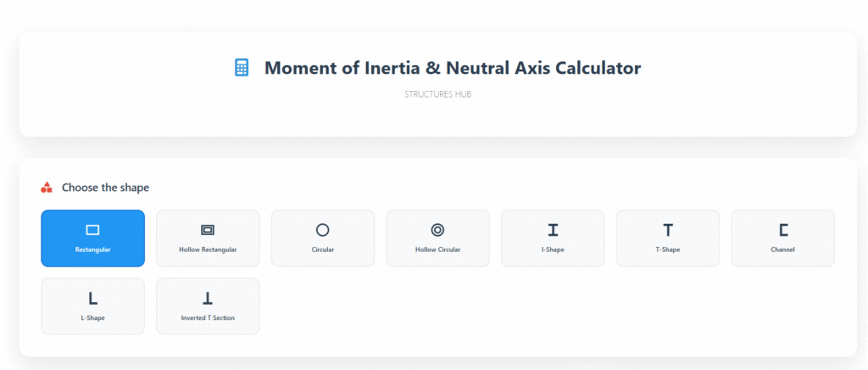Select the I-beam shape icon
This screenshot has width=868, height=370.
coord(553,230)
